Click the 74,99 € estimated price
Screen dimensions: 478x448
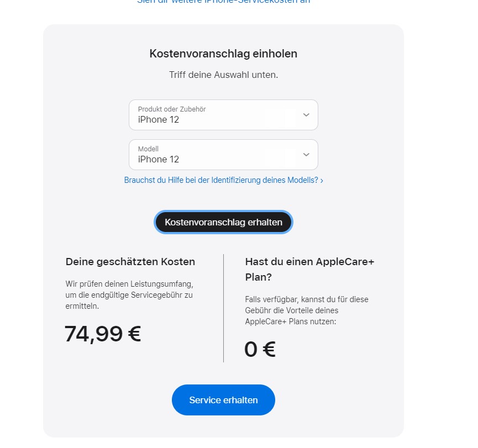click(103, 334)
